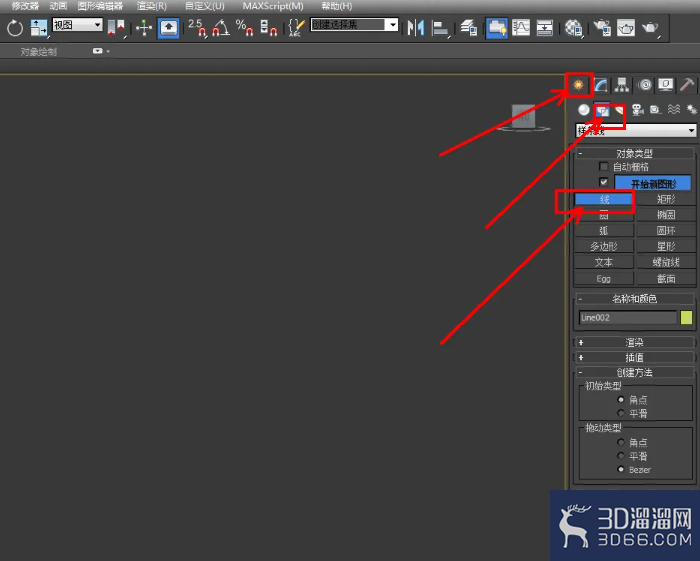Select the Lights category icon
The image size is (700, 561).
pos(619,110)
